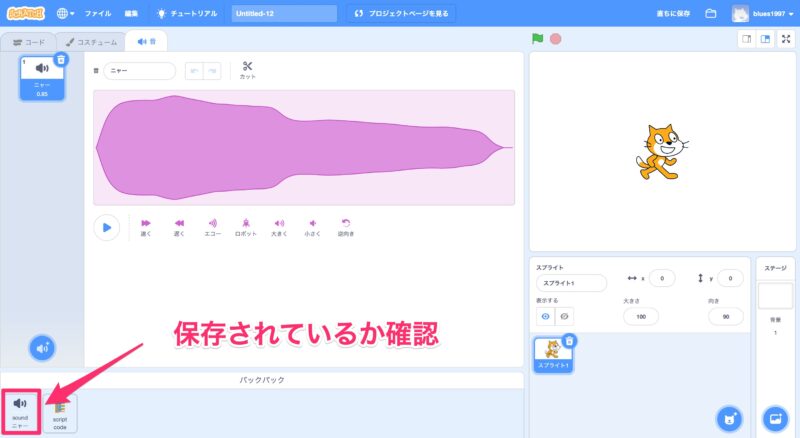Click the green flag to run project
Image resolution: width=800 pixels, height=438 pixels.
coord(537,39)
